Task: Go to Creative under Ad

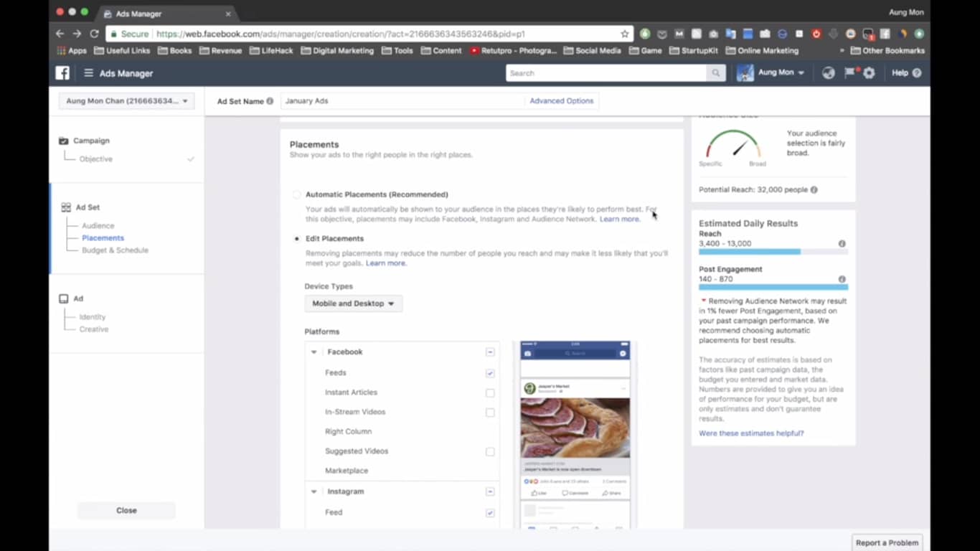Action: pos(94,329)
